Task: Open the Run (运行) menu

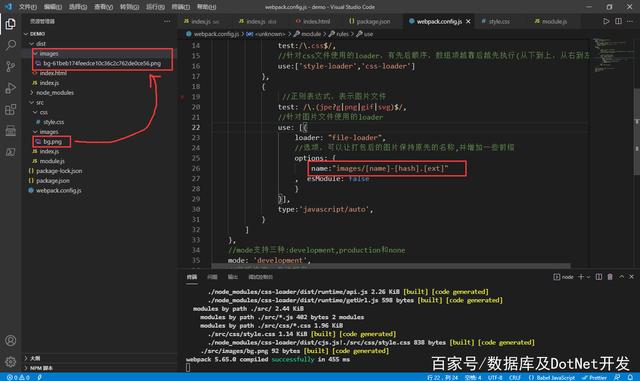Action: 155,7
